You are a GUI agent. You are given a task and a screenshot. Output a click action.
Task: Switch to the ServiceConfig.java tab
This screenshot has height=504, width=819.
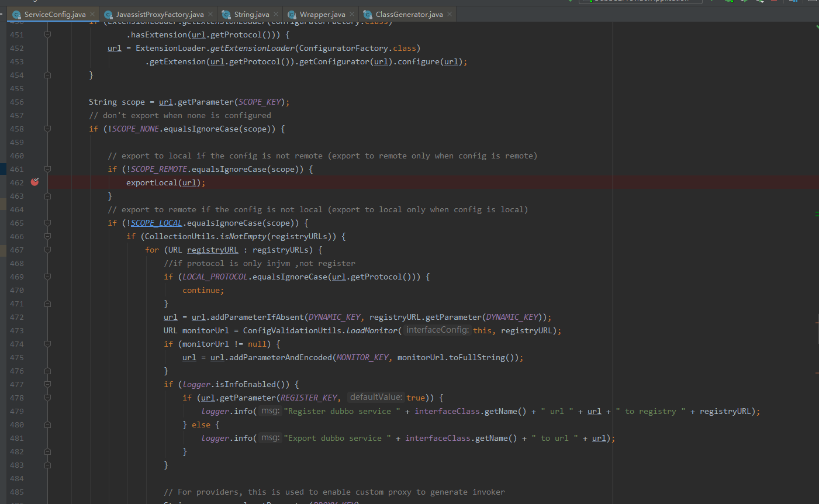tap(54, 15)
